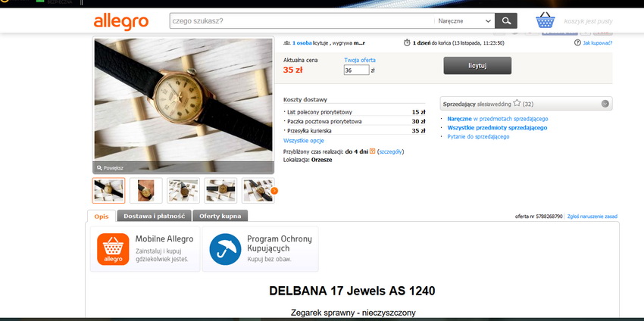The height and width of the screenshot is (321, 644).
Task: Click the orange next-thumbnails arrow
Action: [x=274, y=191]
